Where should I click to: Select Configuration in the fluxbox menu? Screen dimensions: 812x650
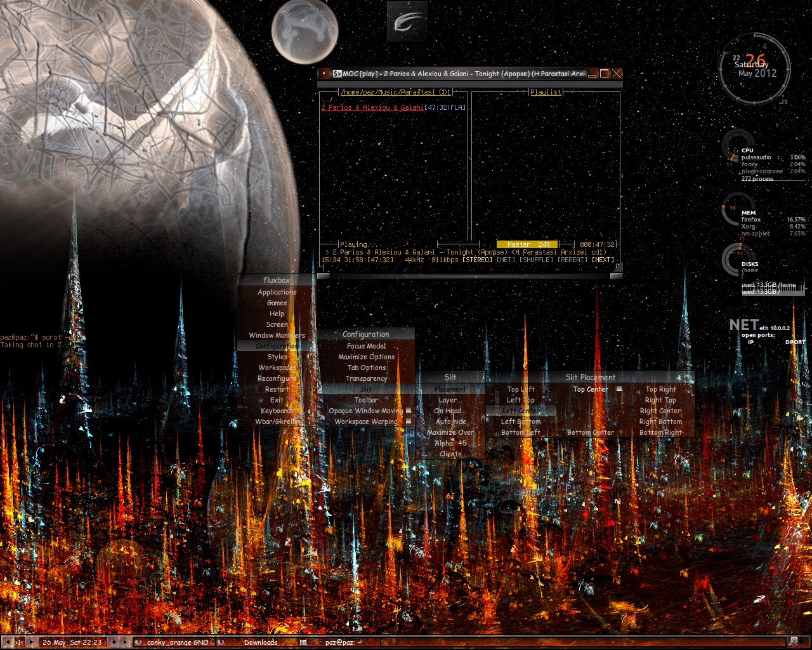277,346
